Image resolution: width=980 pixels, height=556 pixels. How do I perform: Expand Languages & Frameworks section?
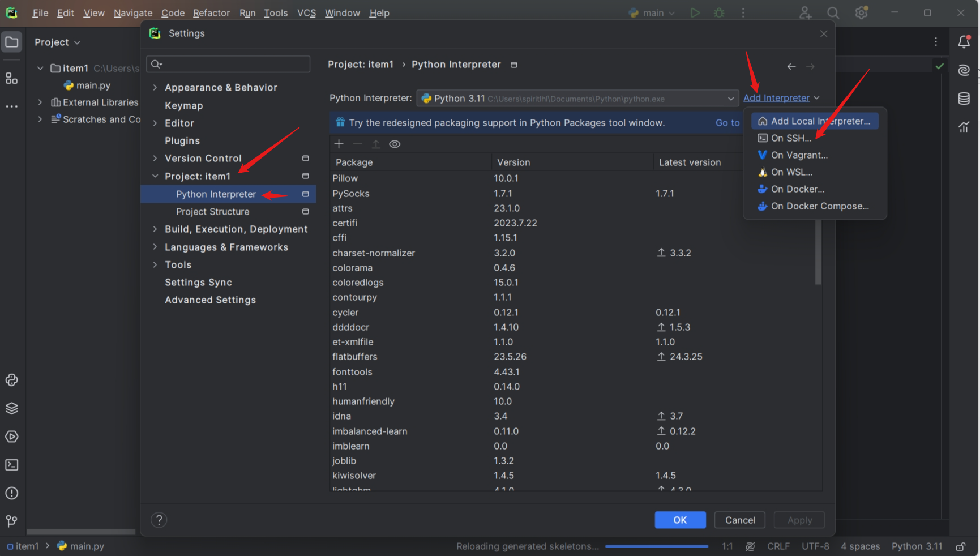[155, 247]
